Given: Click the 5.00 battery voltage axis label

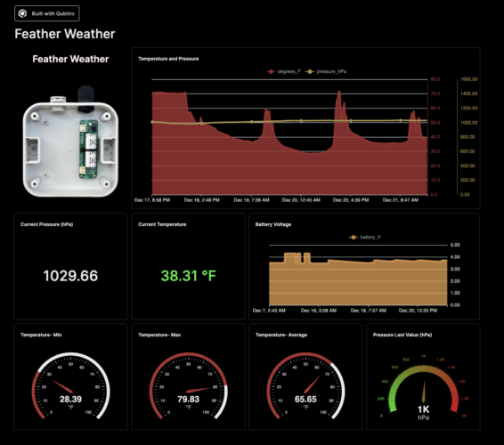Looking at the screenshot, I should pyautogui.click(x=455, y=245).
